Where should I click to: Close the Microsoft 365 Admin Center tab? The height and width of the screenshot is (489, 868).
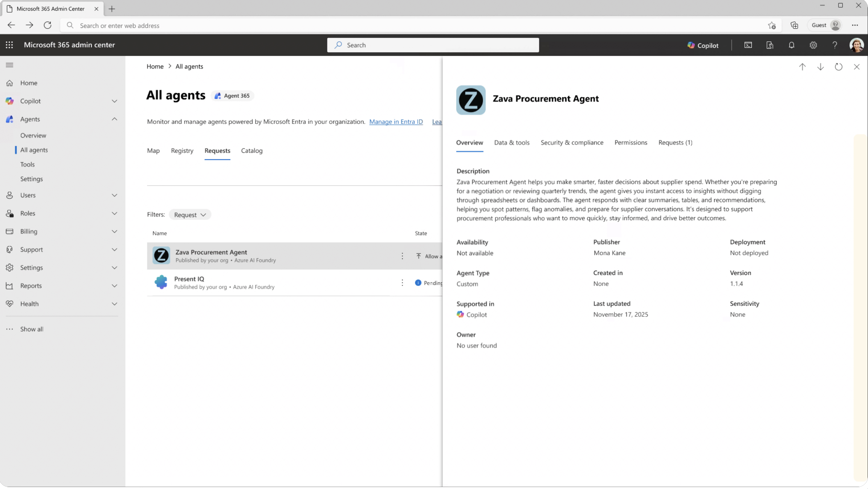(96, 9)
